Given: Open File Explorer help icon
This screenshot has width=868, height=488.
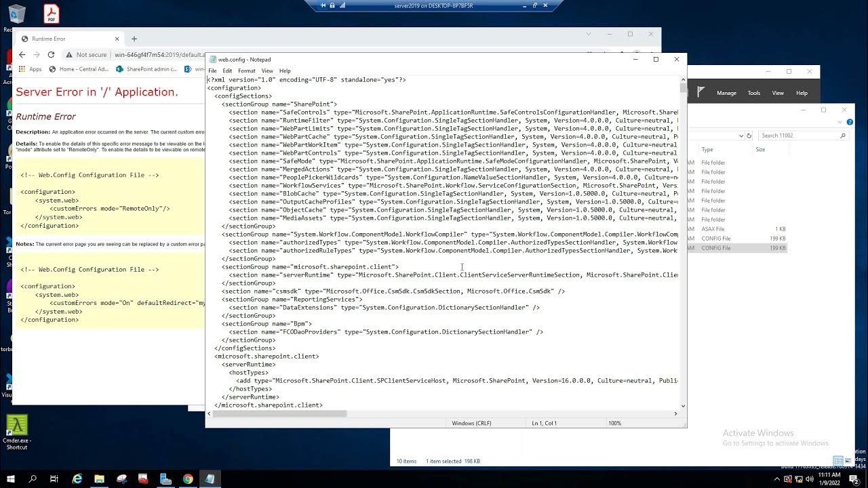Looking at the screenshot, I should point(849,122).
